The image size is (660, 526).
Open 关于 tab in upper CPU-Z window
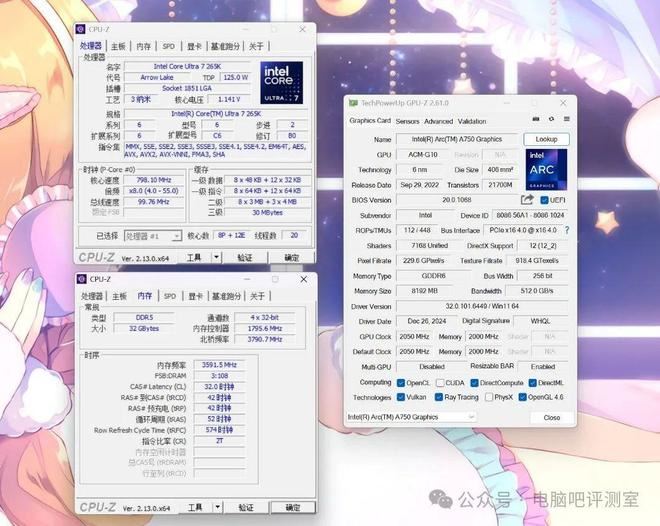point(256,46)
